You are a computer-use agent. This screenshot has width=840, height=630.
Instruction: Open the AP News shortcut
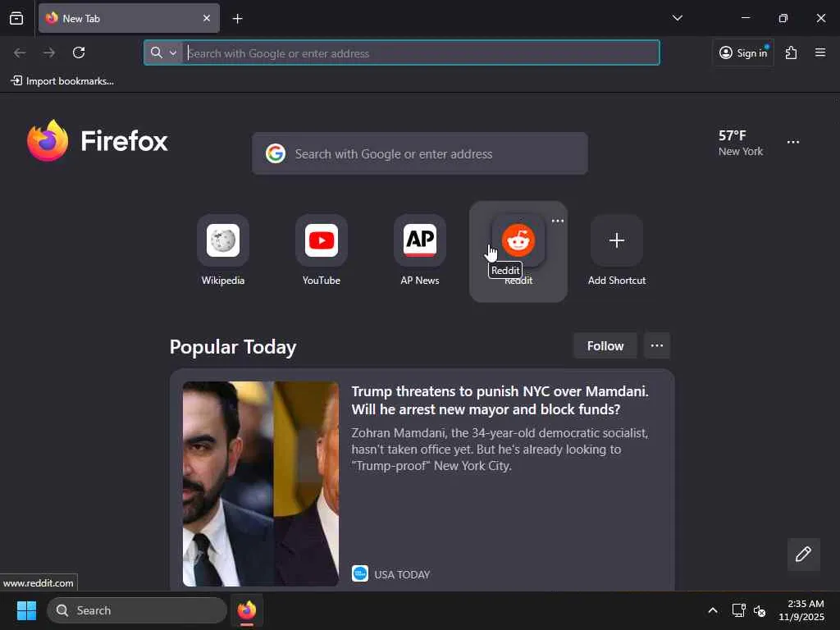click(420, 249)
